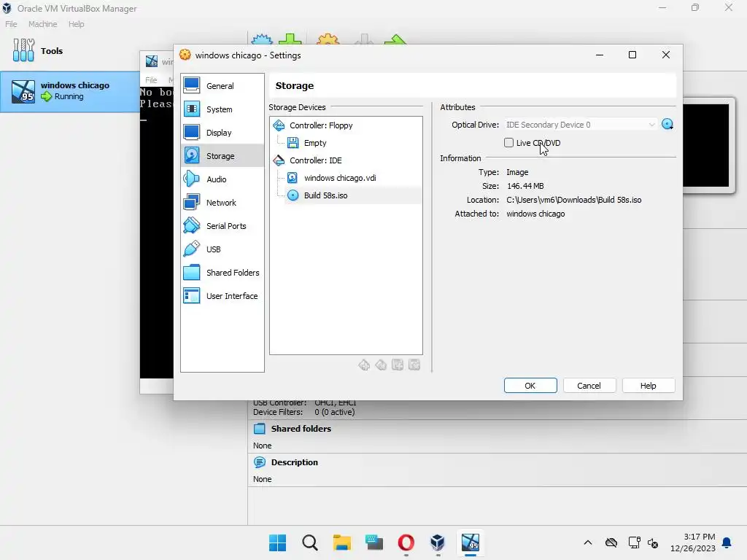Screen dimensions: 747x560
Task: Open taskbar Search
Action: [309, 542]
